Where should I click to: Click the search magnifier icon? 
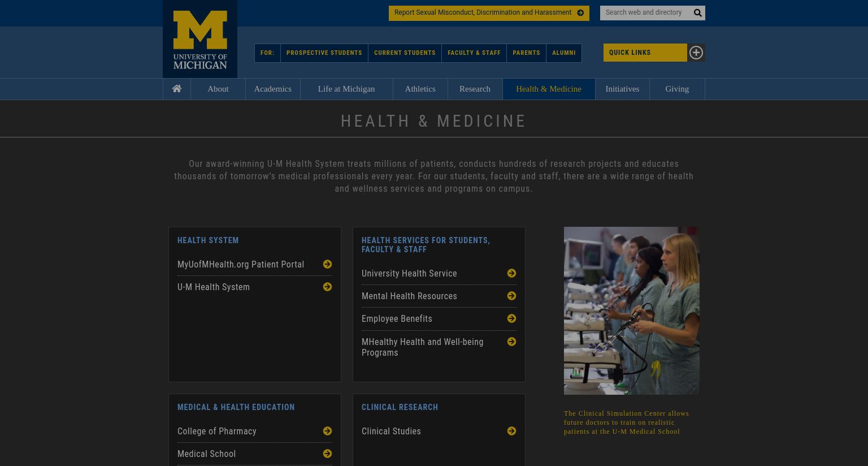(697, 13)
